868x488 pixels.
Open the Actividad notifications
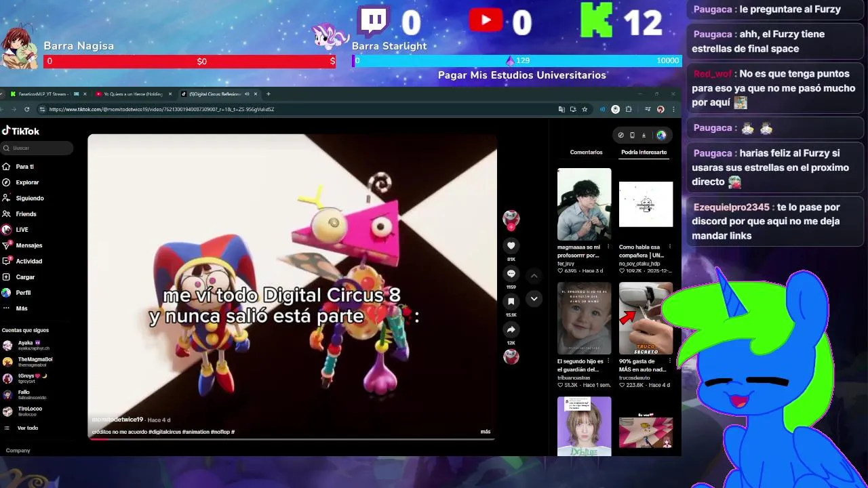22,261
